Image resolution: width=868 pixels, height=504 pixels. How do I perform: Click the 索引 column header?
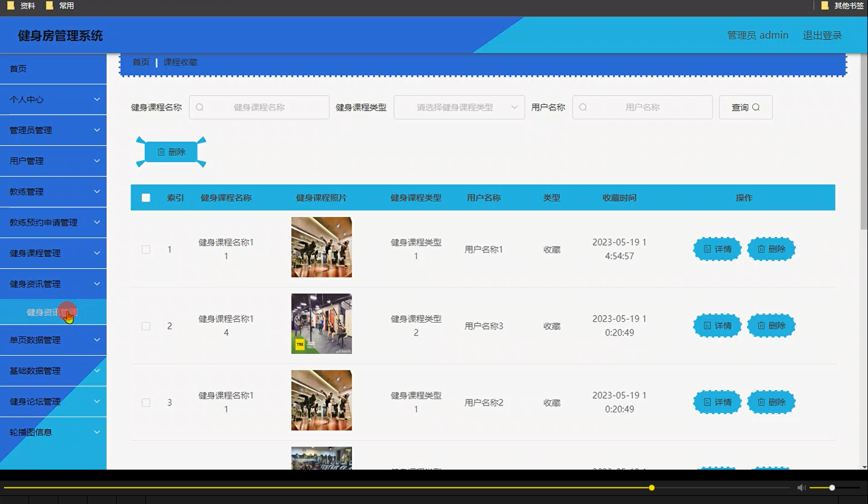[175, 198]
